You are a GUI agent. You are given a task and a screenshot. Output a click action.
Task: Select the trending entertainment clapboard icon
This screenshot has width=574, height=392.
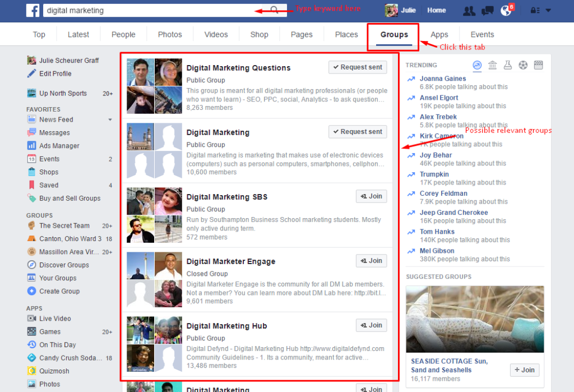[x=539, y=65]
